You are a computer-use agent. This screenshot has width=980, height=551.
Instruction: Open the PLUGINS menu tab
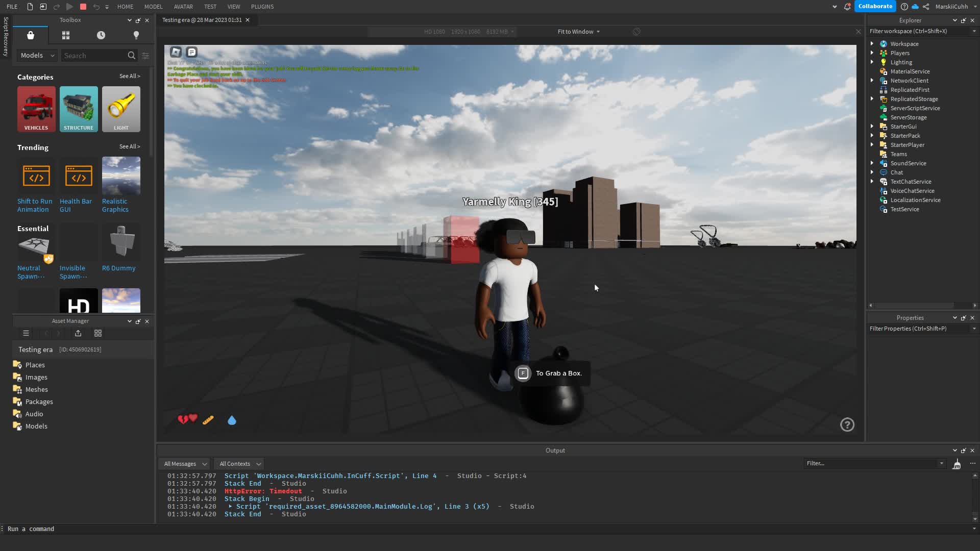[x=262, y=7]
